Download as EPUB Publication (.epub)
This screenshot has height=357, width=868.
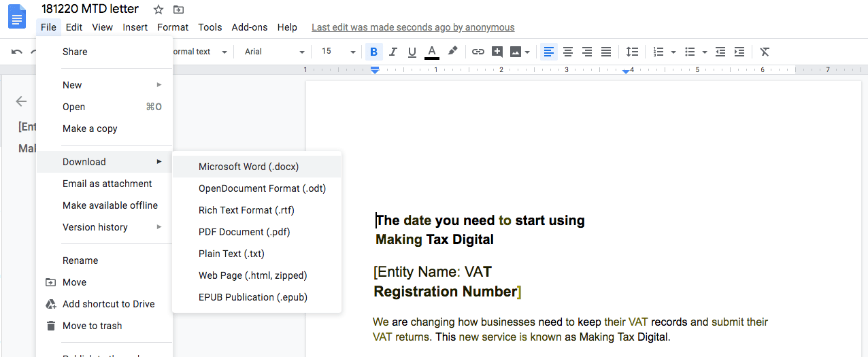257,297
